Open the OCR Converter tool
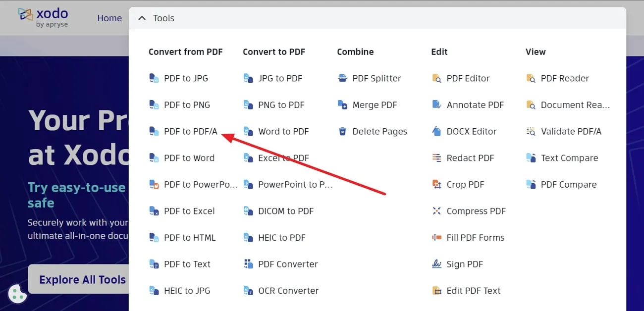This screenshot has width=644, height=311. pyautogui.click(x=288, y=291)
